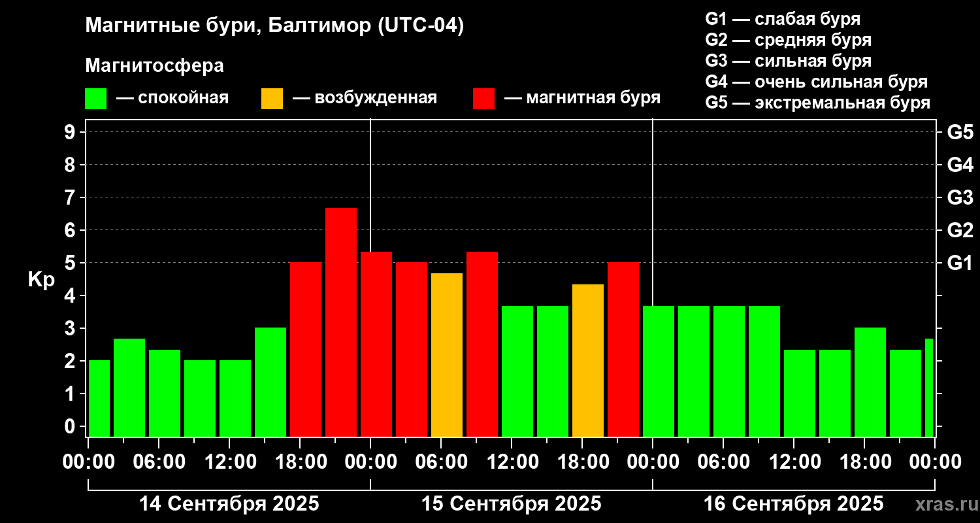Click the first green bar on 14 September

(99, 398)
